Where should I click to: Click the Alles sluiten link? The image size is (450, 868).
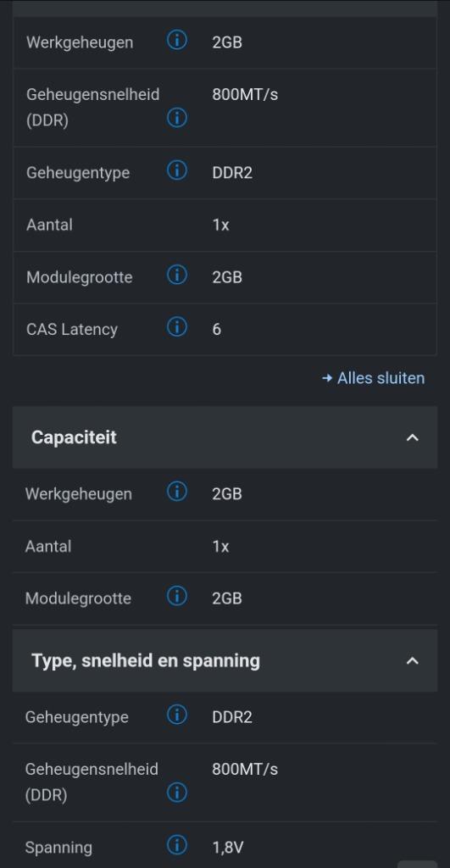click(374, 378)
